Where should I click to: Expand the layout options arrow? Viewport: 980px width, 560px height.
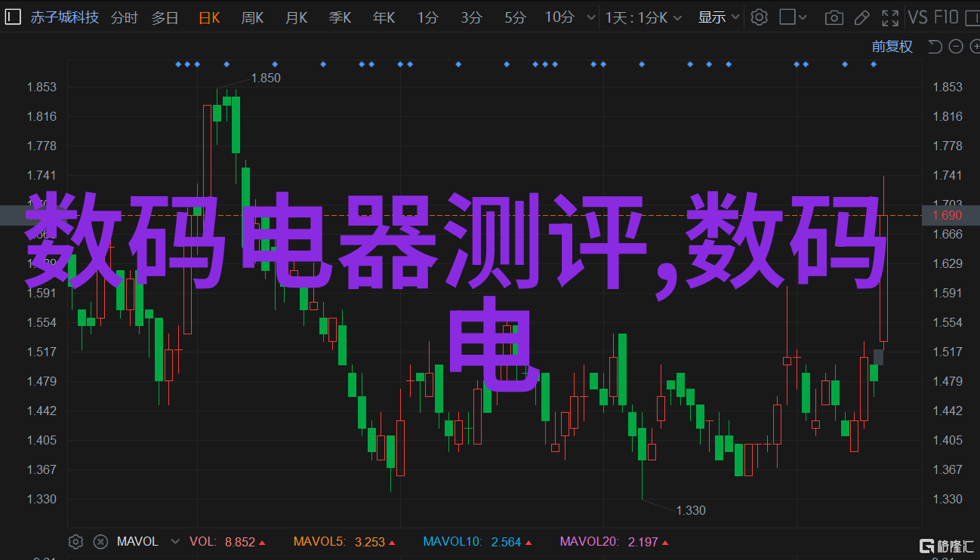804,17
